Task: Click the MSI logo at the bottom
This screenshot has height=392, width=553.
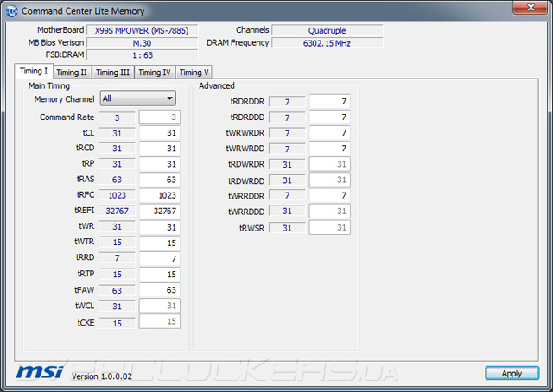Action: tap(40, 372)
